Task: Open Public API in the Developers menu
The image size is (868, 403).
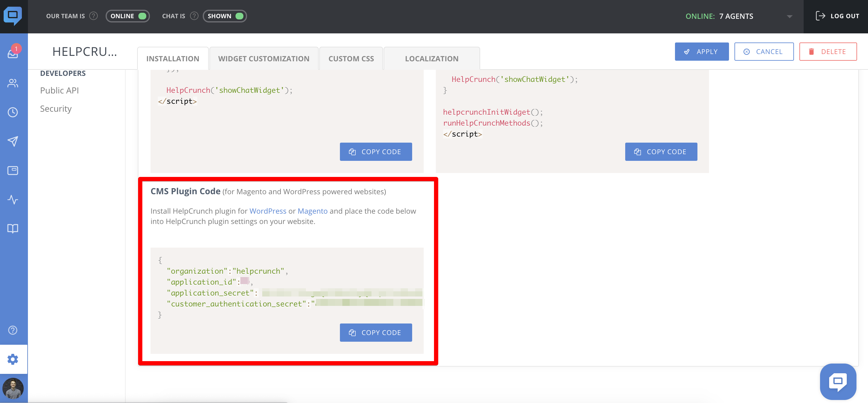Action: (59, 90)
